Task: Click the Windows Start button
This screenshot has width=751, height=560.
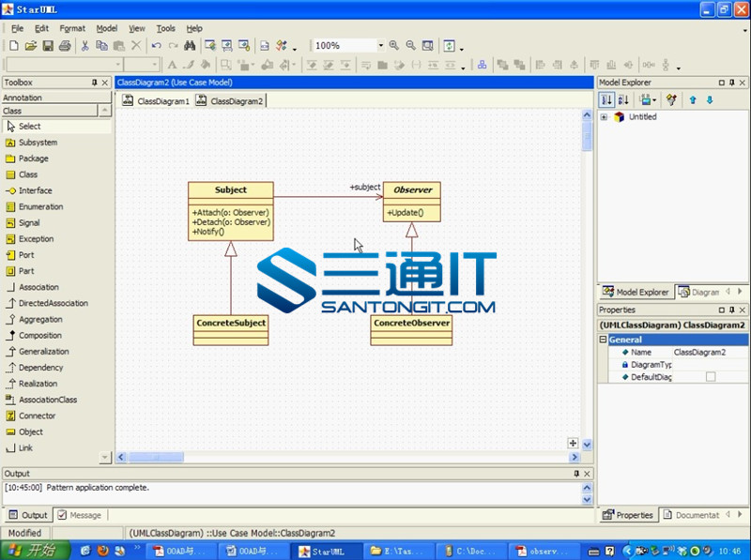Action: [35, 552]
